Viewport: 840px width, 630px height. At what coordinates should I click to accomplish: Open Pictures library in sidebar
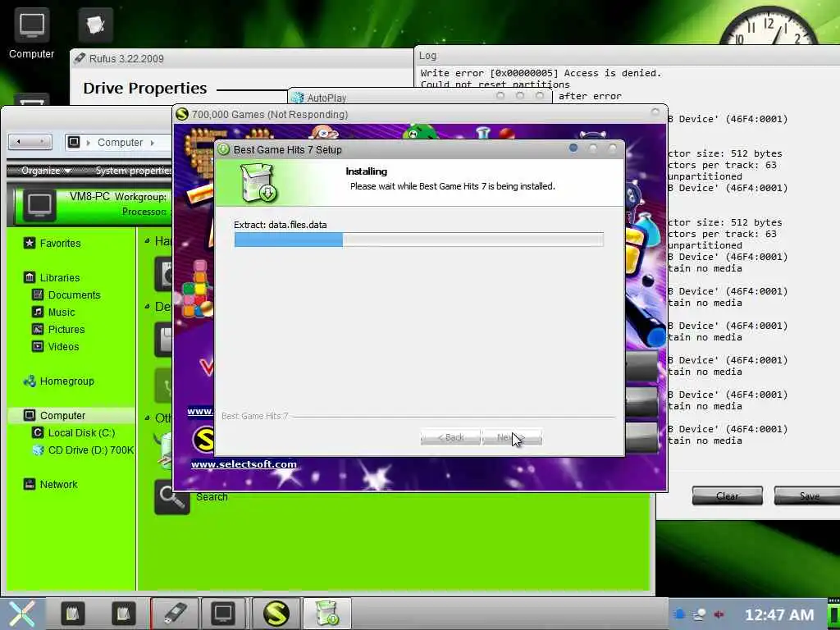66,329
